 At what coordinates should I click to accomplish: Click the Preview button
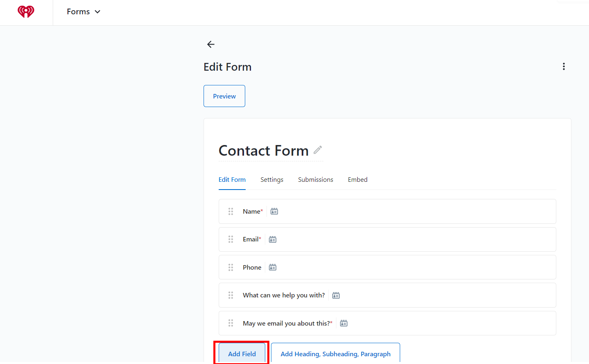(x=224, y=96)
